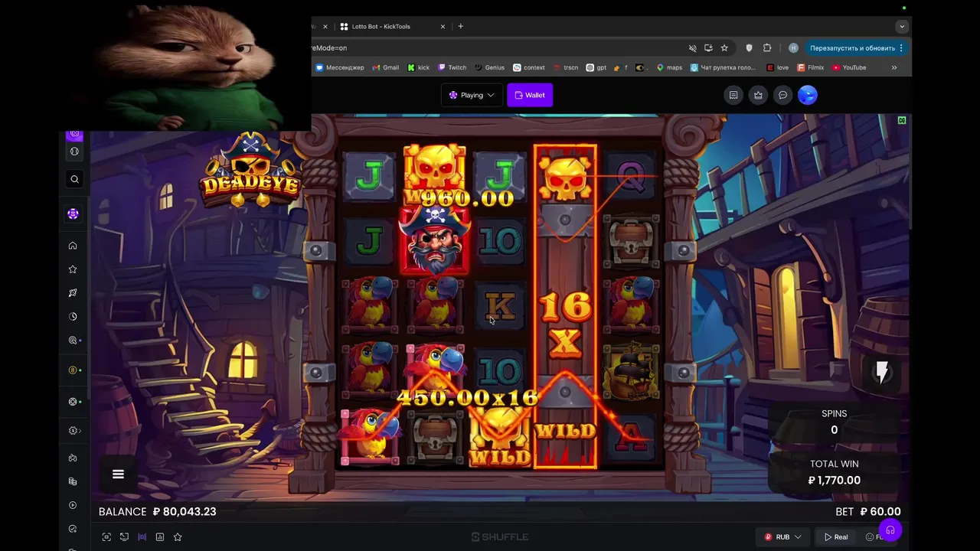Image resolution: width=980 pixels, height=551 pixels.
Task: Open the recent clock sidebar icon
Action: click(73, 317)
